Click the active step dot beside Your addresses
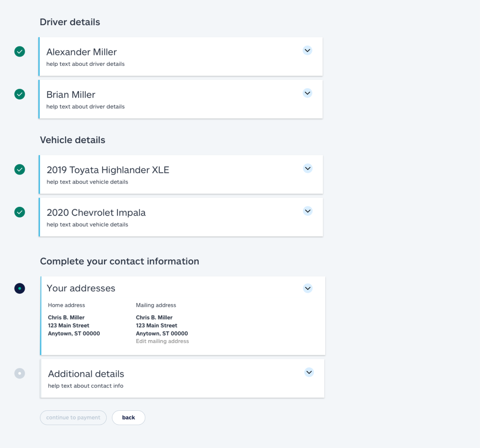The width and height of the screenshot is (480, 448). coord(19,288)
